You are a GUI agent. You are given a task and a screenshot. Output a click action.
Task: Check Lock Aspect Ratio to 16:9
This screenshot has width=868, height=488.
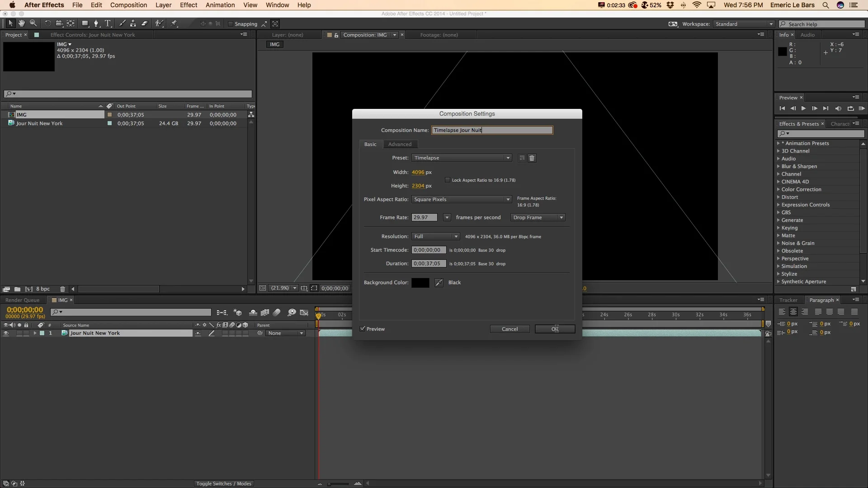click(448, 180)
